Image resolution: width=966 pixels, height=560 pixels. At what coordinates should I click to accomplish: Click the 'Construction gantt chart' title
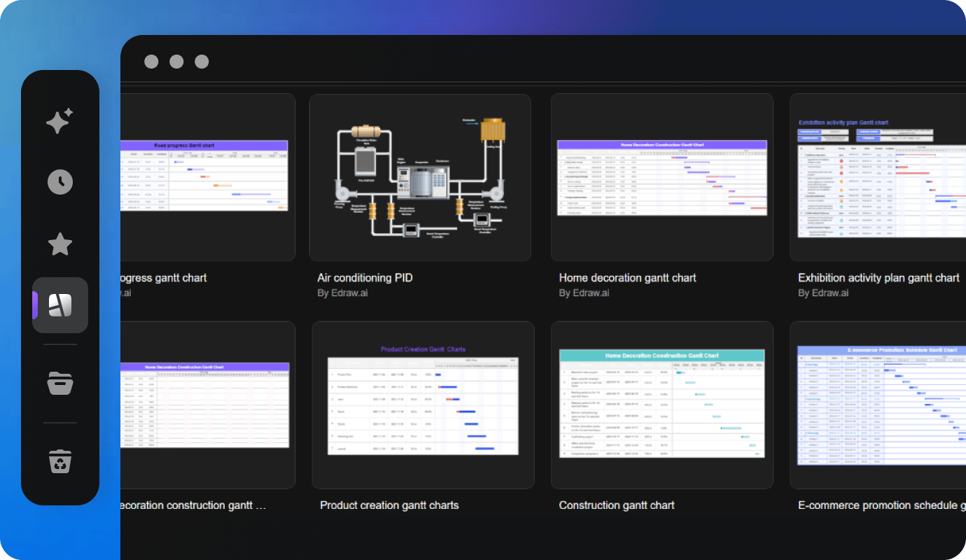[x=617, y=505]
